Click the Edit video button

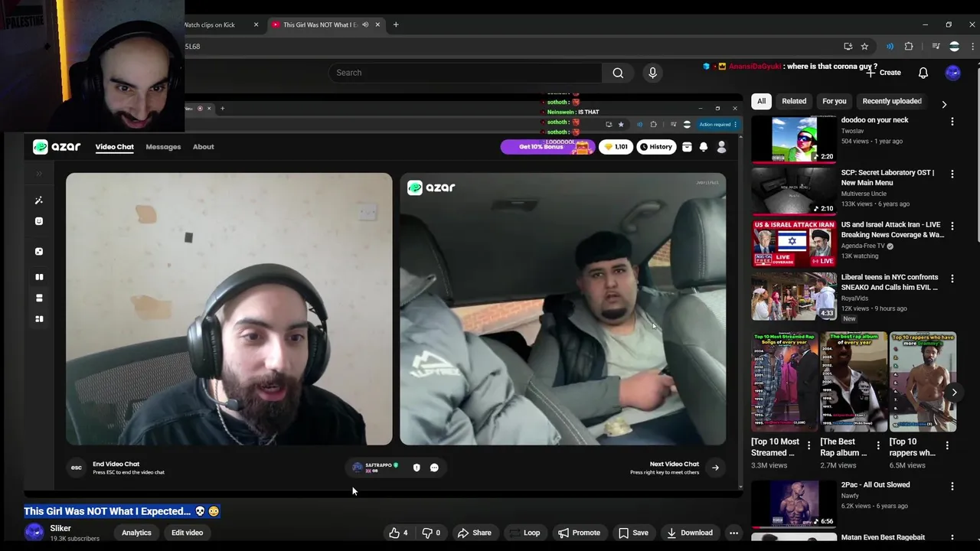[187, 533]
